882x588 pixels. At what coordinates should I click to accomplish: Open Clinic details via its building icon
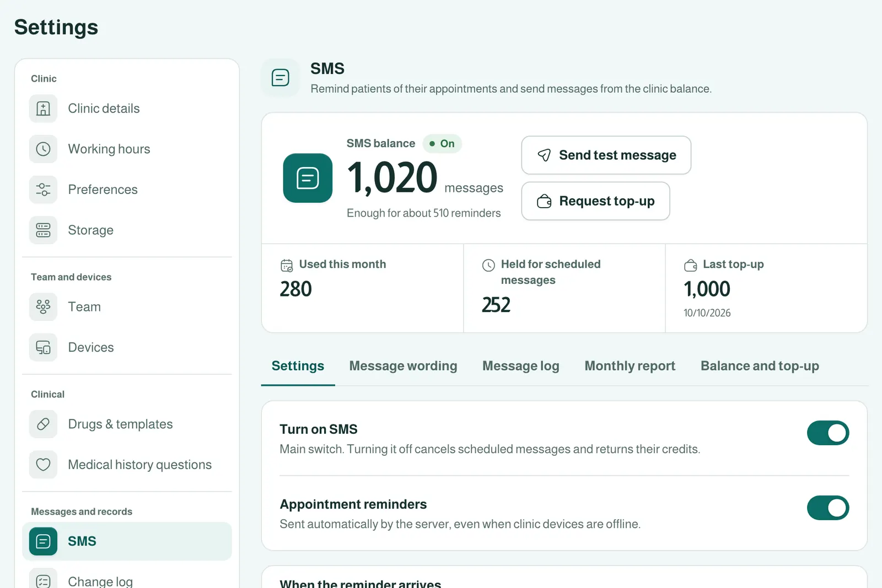click(43, 109)
